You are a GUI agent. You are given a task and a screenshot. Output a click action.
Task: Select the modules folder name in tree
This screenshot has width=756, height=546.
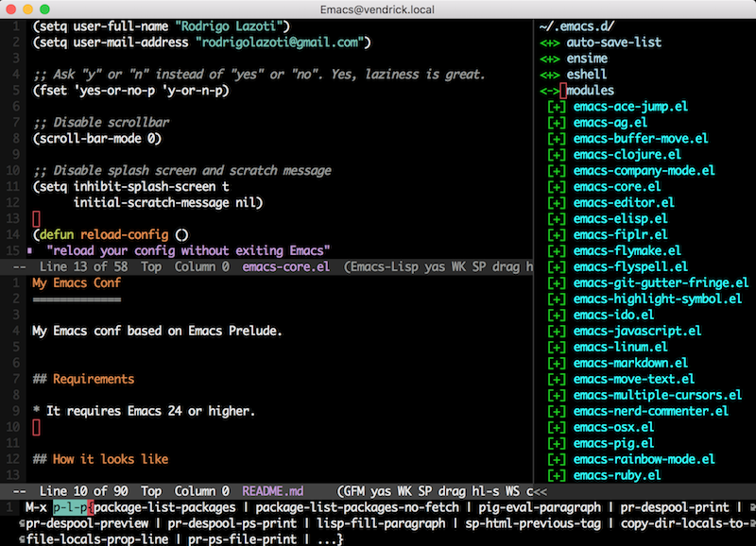(x=590, y=91)
